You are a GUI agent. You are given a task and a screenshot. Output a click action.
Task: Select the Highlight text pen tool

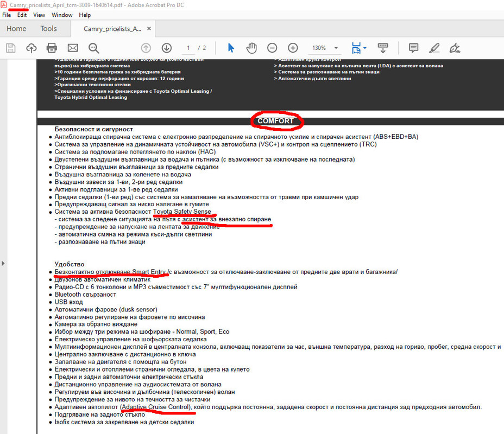tap(434, 48)
